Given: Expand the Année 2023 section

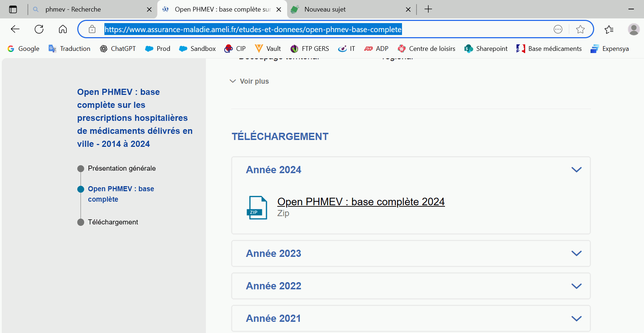Looking at the screenshot, I should click(576, 253).
